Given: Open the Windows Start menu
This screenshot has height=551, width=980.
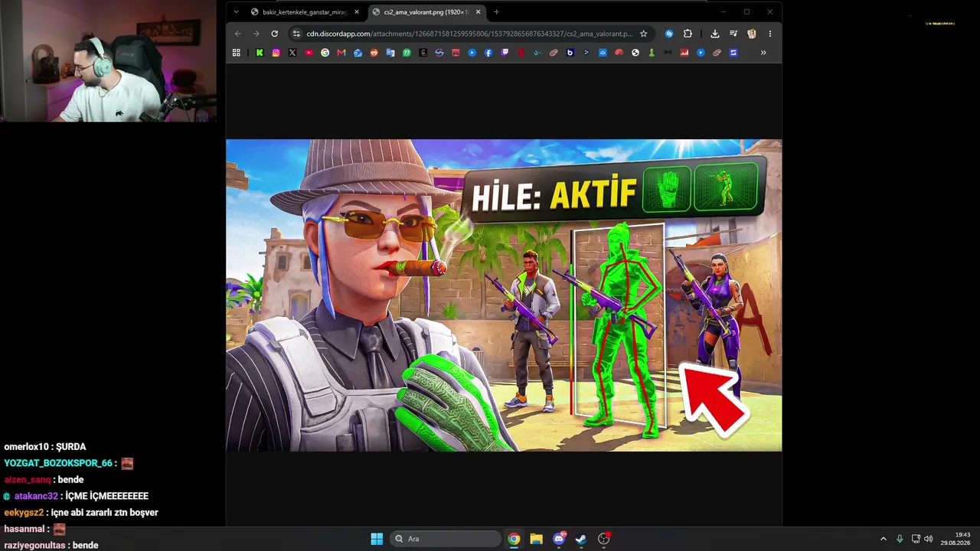Looking at the screenshot, I should pos(377,539).
